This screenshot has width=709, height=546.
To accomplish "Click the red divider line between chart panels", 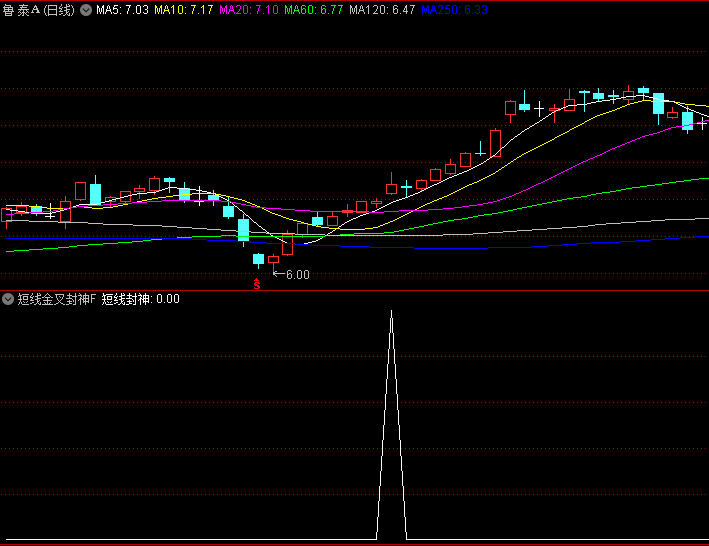I will [x=354, y=290].
